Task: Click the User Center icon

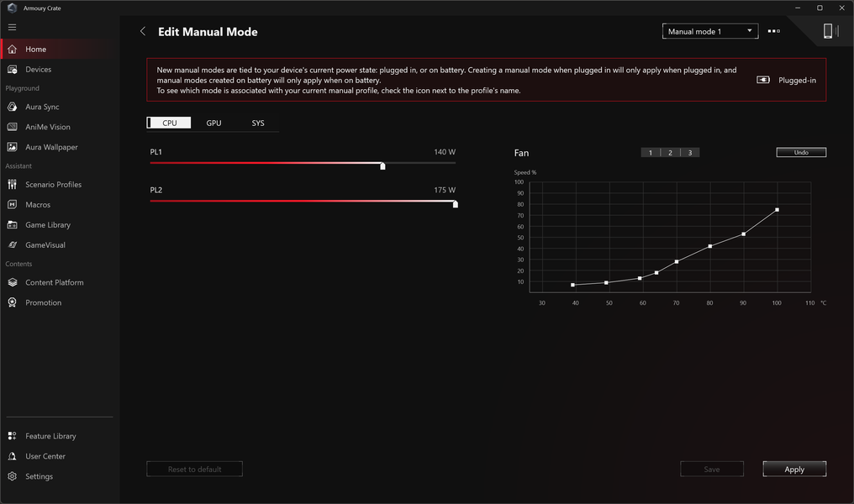Action: click(12, 456)
